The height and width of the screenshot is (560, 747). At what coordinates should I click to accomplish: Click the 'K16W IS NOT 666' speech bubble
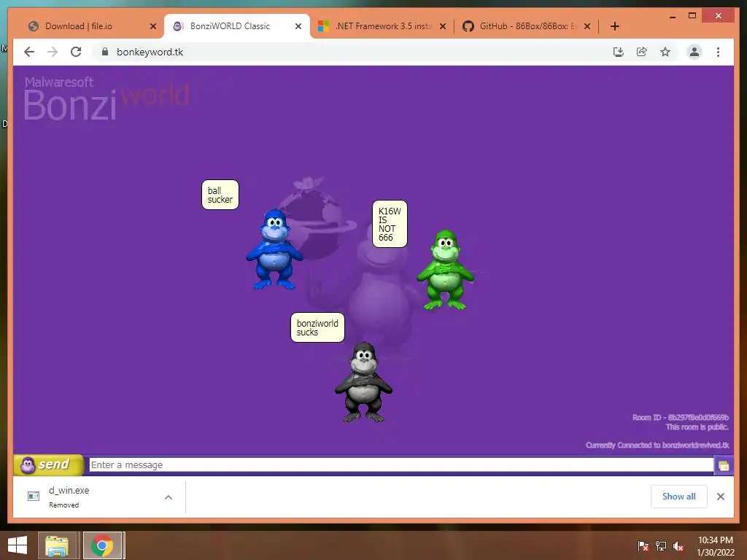coord(390,224)
